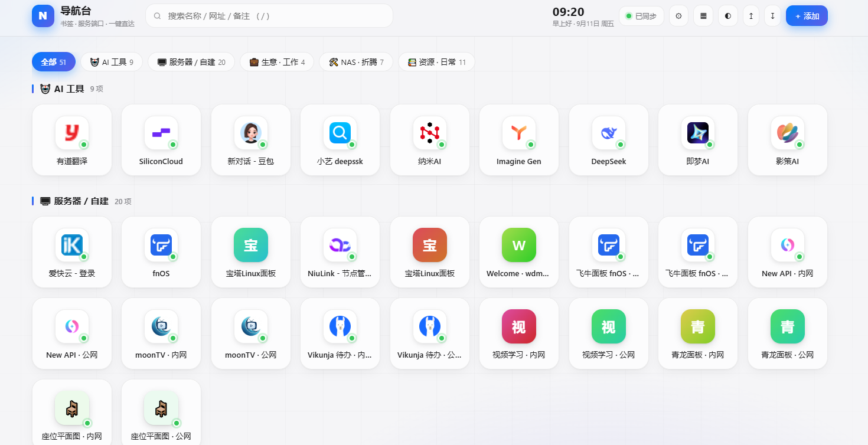
Task: Switch to 生意 · 工作 category
Action: click(277, 62)
